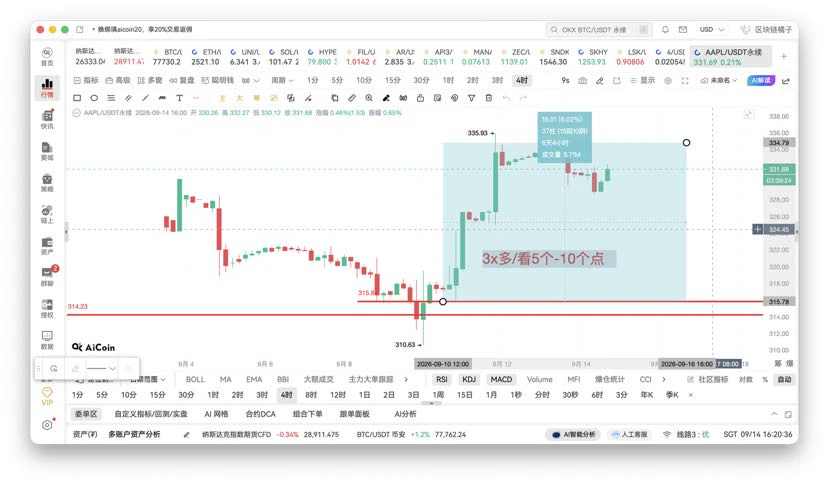Image resolution: width=829 pixels, height=484 pixels.
Task: Select the ellipse drawing tool
Action: click(94, 98)
